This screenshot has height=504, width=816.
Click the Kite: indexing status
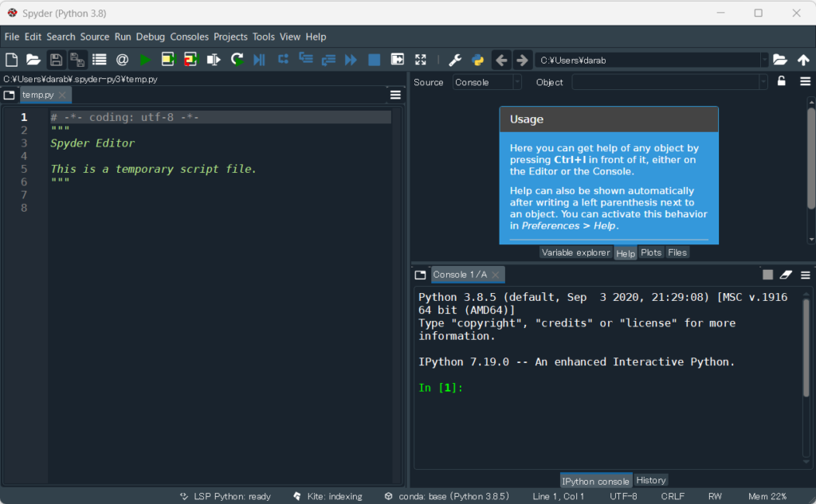coord(328,496)
